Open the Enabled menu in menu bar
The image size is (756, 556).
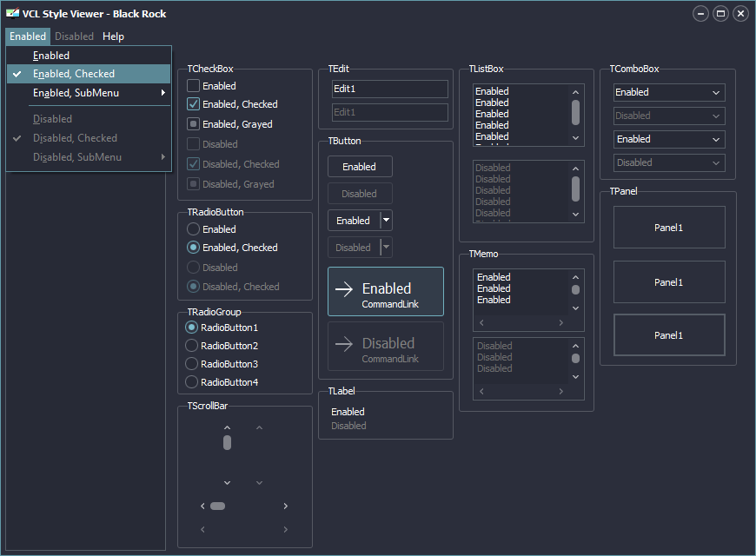tap(28, 36)
